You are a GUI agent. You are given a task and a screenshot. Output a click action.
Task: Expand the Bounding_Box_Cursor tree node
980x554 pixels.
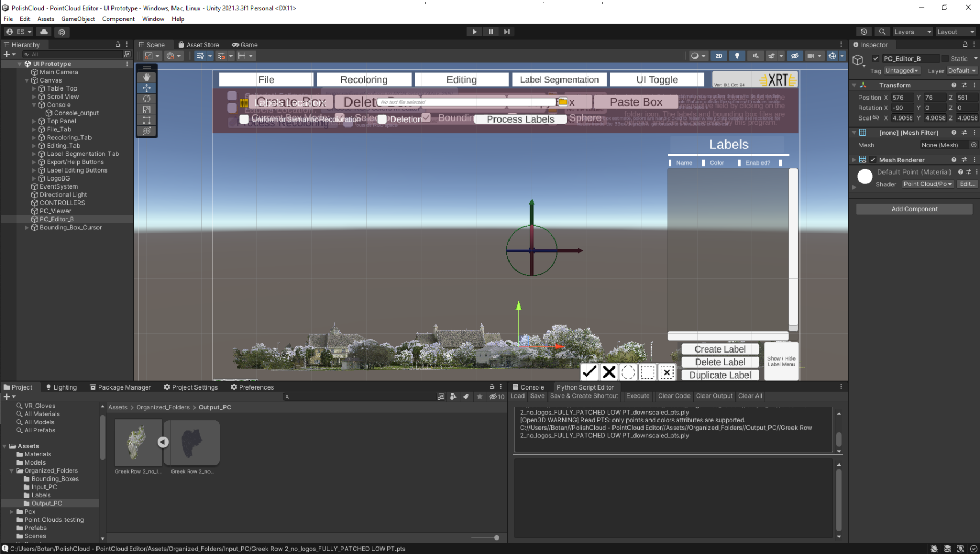(27, 228)
